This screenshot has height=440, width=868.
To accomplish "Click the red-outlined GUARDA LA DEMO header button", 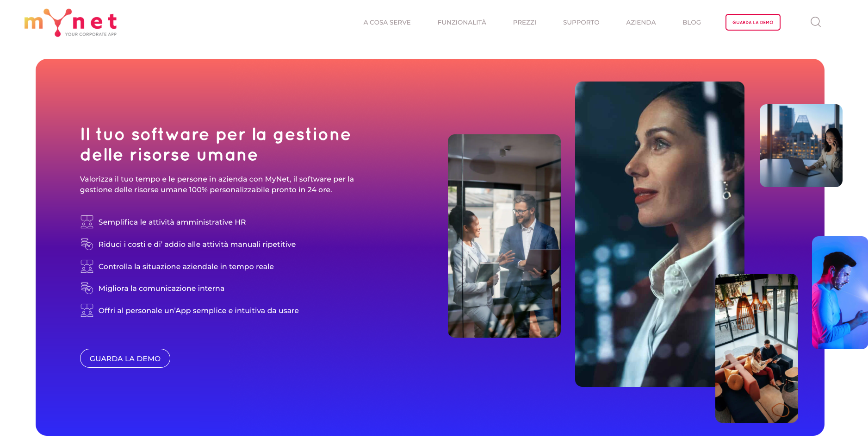I will tap(753, 22).
